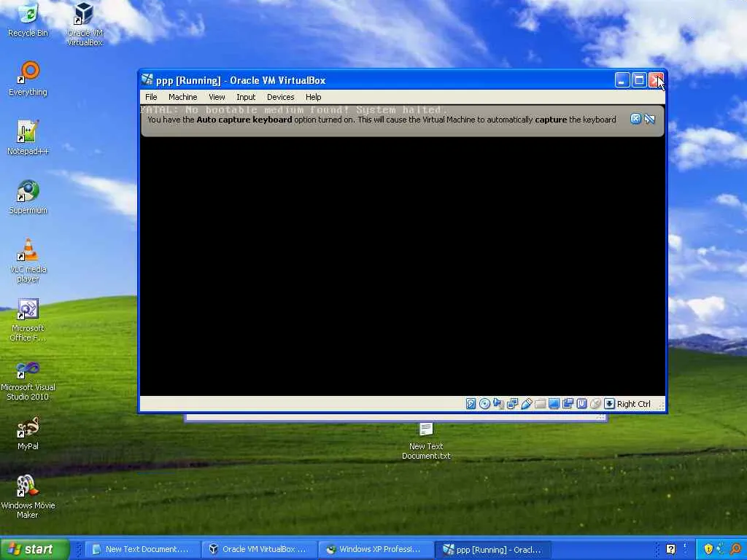This screenshot has height=560, width=747.
Task: Click the ppp [Running] taskbar button
Action: coord(492,550)
